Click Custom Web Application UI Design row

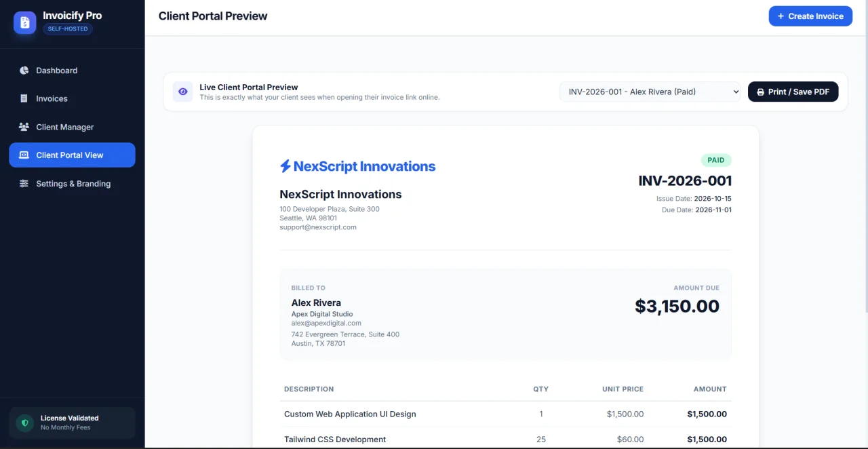click(x=505, y=414)
